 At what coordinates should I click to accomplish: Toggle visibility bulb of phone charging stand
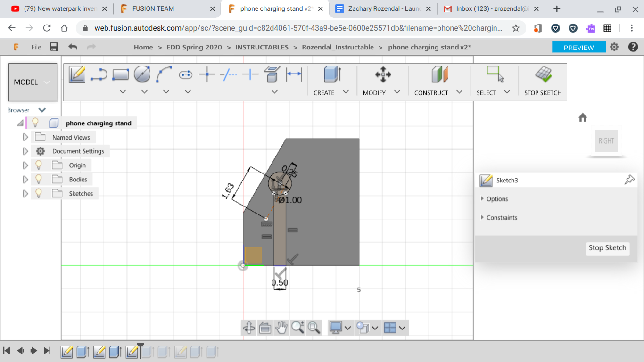pyautogui.click(x=35, y=123)
